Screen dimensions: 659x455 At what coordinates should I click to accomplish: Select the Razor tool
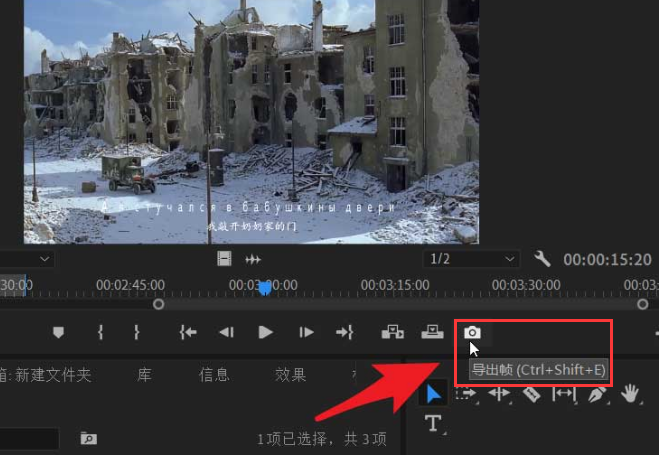[x=531, y=395]
